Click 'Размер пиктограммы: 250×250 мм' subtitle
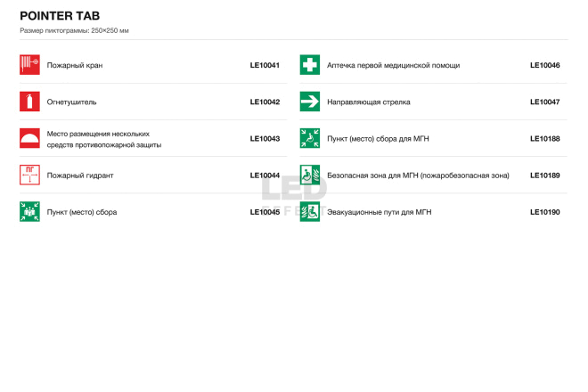 [x=74, y=31]
